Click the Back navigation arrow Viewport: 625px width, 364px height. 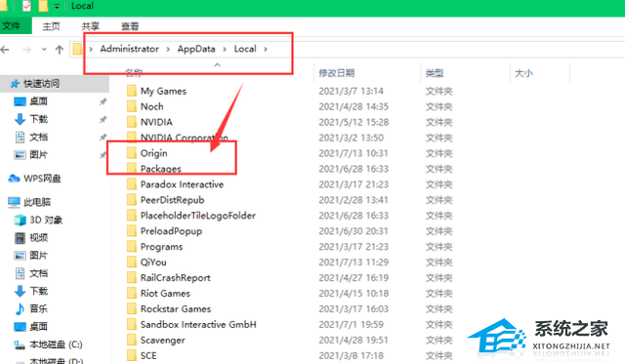5,50
